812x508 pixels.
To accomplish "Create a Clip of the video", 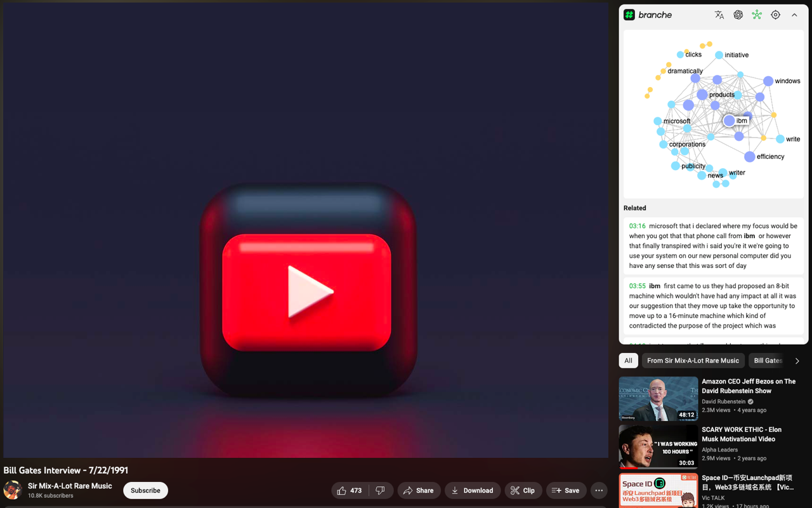I will click(523, 490).
